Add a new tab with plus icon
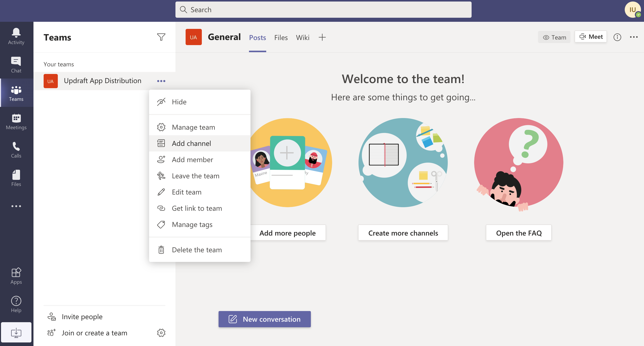The image size is (644, 346). (322, 37)
